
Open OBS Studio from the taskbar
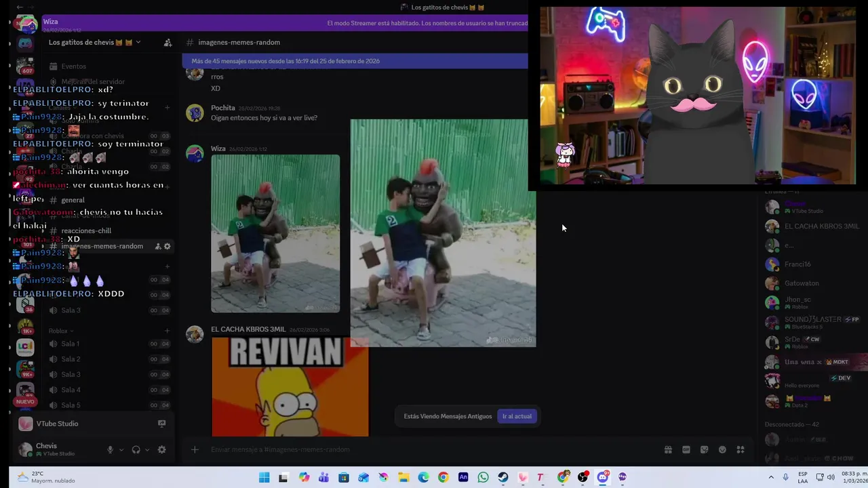[583, 477]
